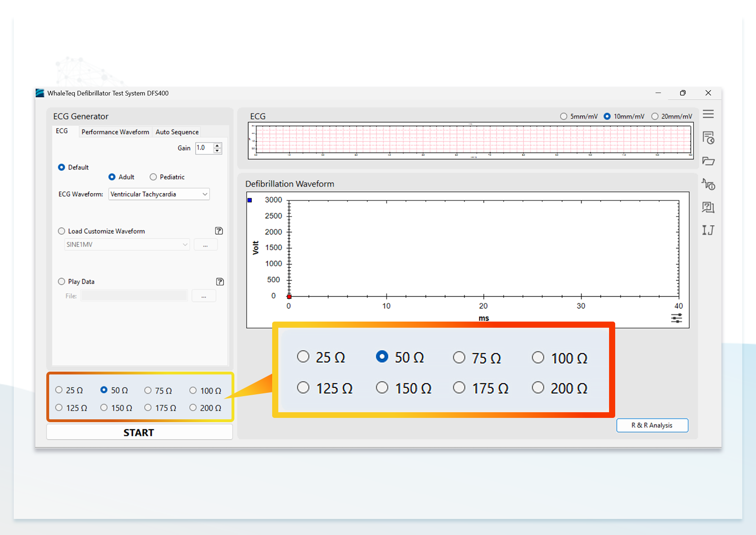Open graph settings sliders icon below chart
Image resolution: width=756 pixels, height=535 pixels.
click(x=676, y=318)
